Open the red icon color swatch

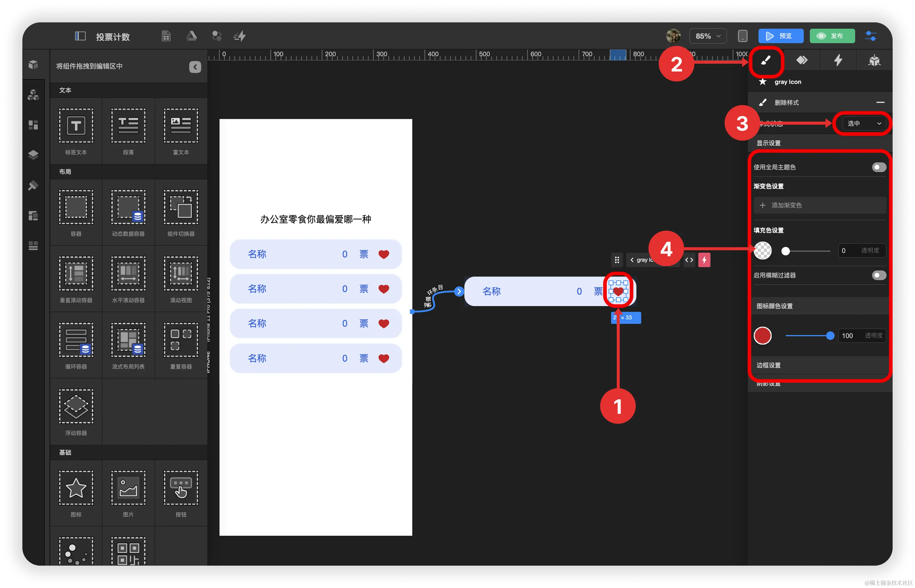coord(762,336)
